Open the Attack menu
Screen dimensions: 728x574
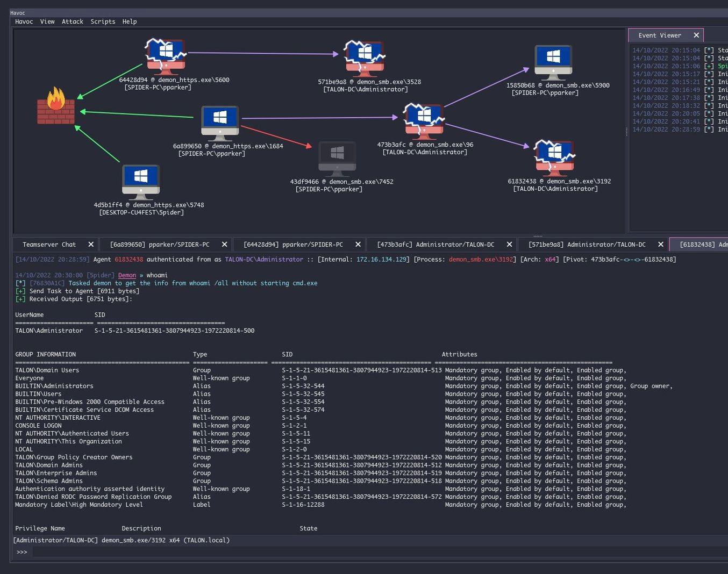coord(73,21)
